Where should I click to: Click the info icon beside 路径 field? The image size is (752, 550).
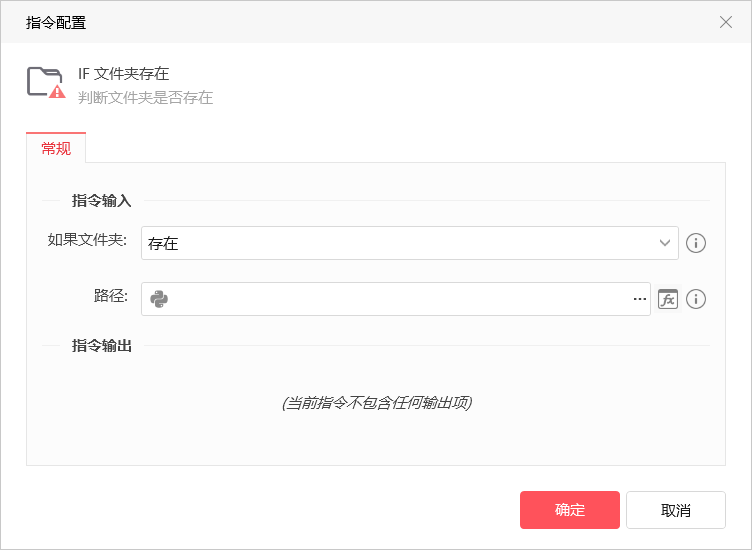coord(695,299)
